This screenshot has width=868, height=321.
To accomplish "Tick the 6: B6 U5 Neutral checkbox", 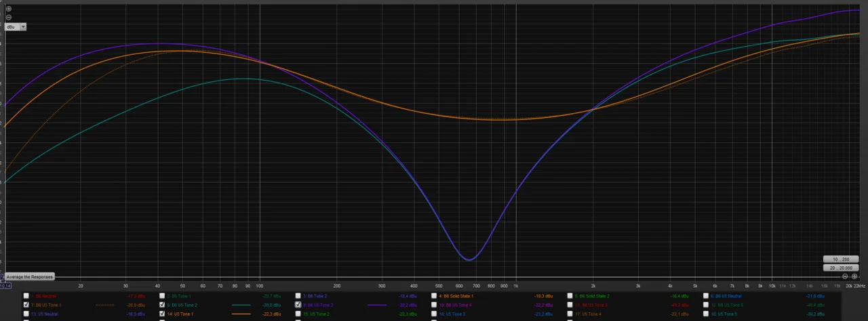I will click(706, 296).
